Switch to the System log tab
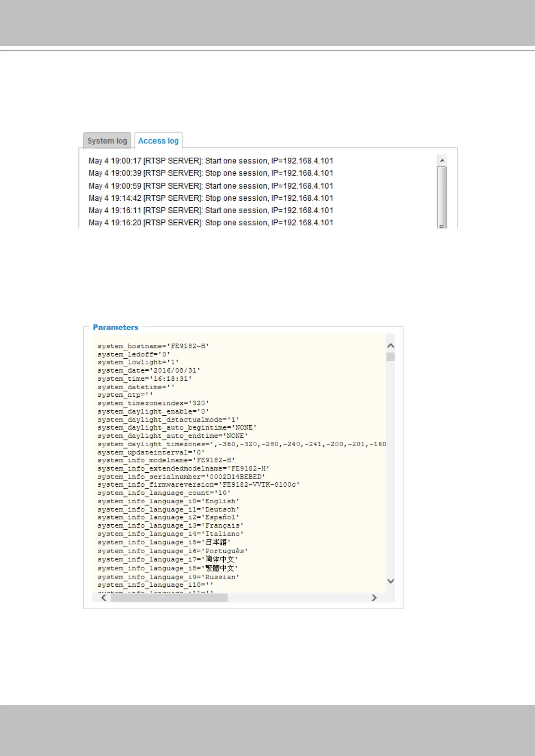 coord(107,141)
